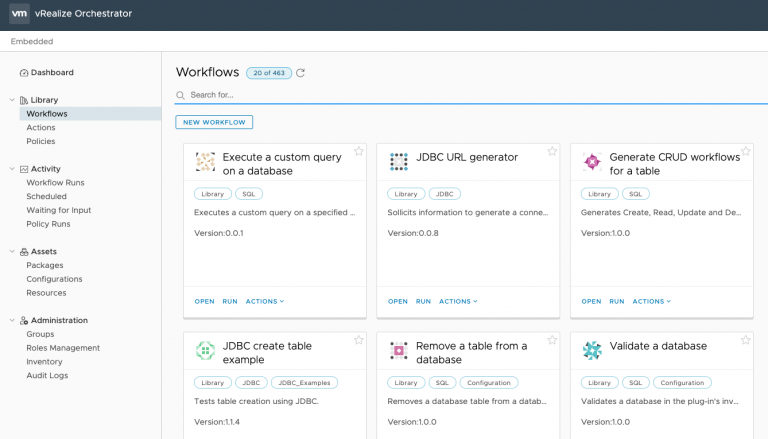Favorite Remove a table from a database
Screen dimensions: 768x439
(x=552, y=340)
